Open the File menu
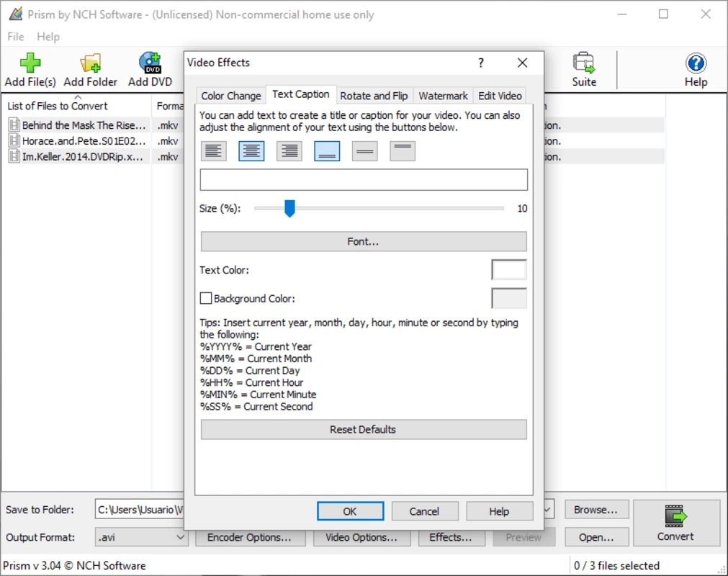Image resolution: width=728 pixels, height=576 pixels. pyautogui.click(x=16, y=37)
